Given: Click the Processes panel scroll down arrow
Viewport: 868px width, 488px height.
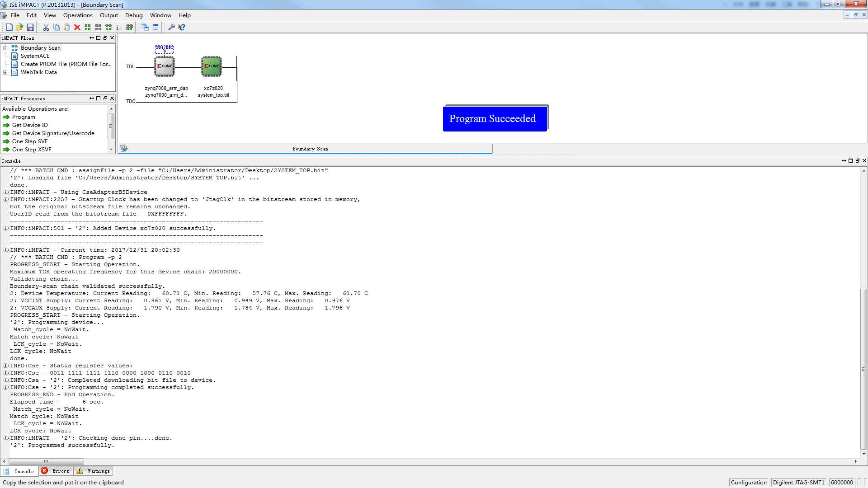Looking at the screenshot, I should click(111, 150).
